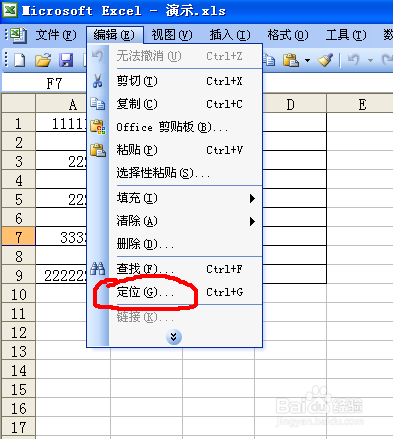
Task: Select column E header
Action: (360, 104)
